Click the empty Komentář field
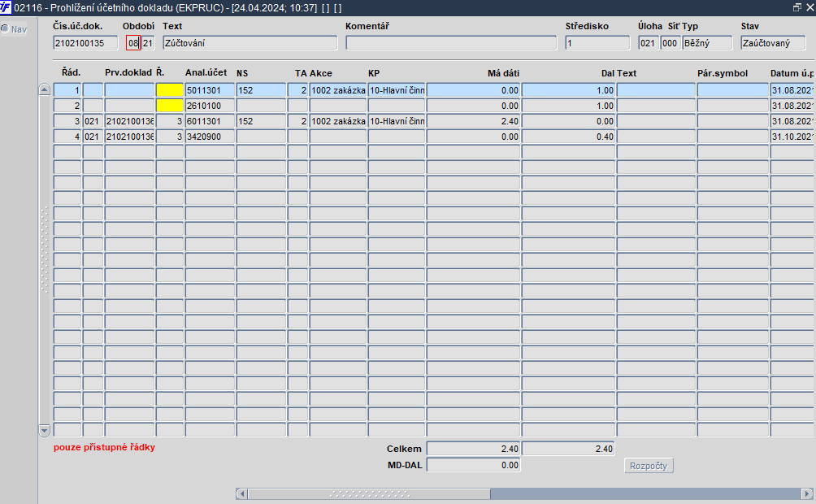The width and height of the screenshot is (816, 504). tap(451, 43)
